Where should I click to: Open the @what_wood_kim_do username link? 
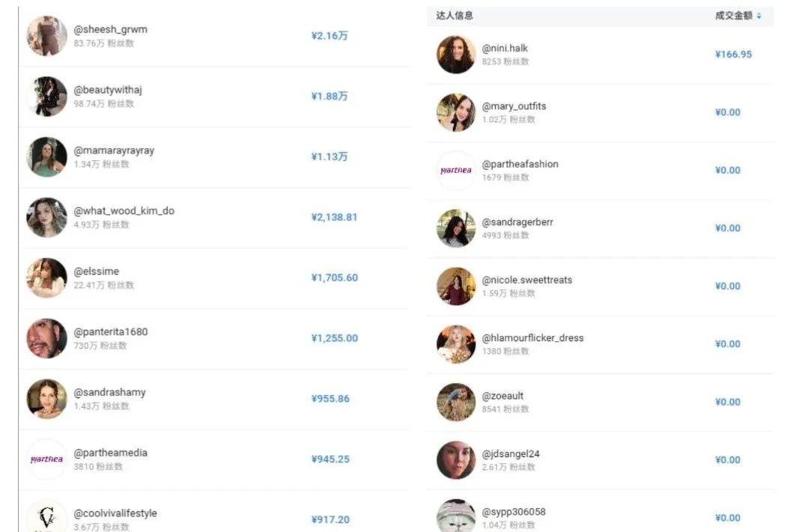tap(124, 211)
